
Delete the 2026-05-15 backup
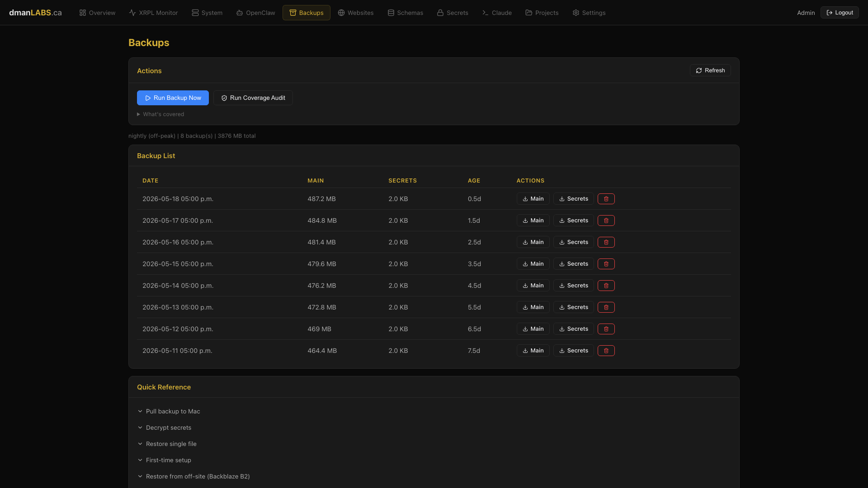606,264
